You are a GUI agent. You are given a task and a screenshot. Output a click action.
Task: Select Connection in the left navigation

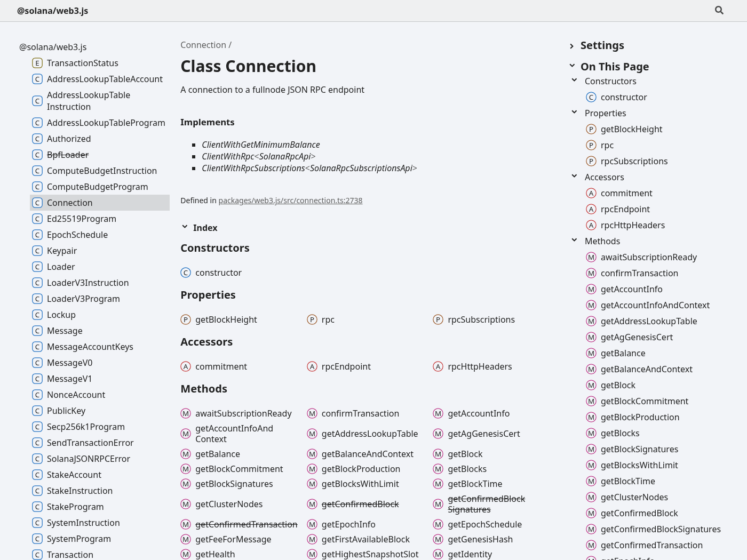(100, 203)
